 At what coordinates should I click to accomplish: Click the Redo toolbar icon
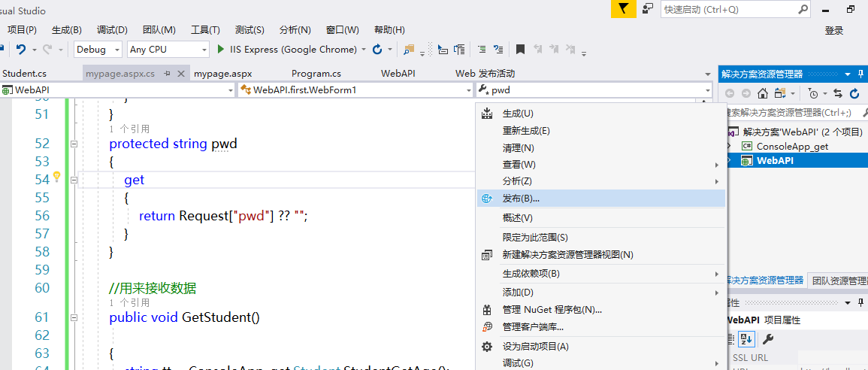(x=47, y=50)
